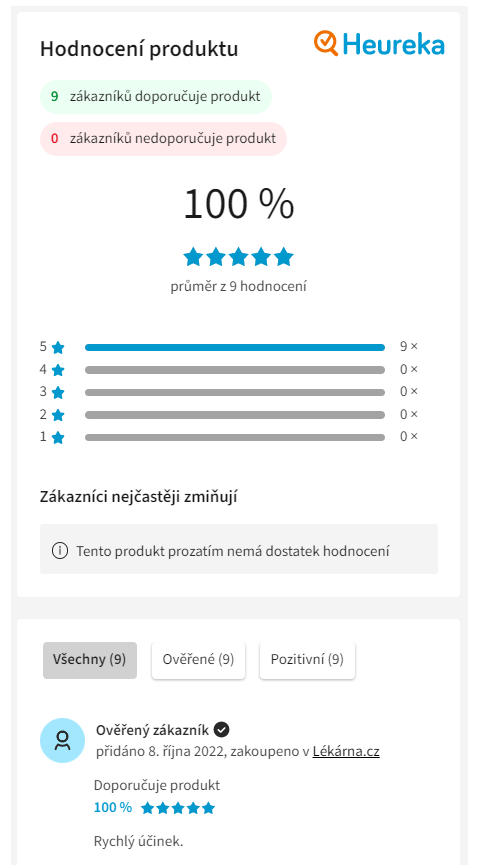Click the 9 customers recommend badge
The image size is (480, 865).
pos(156,97)
